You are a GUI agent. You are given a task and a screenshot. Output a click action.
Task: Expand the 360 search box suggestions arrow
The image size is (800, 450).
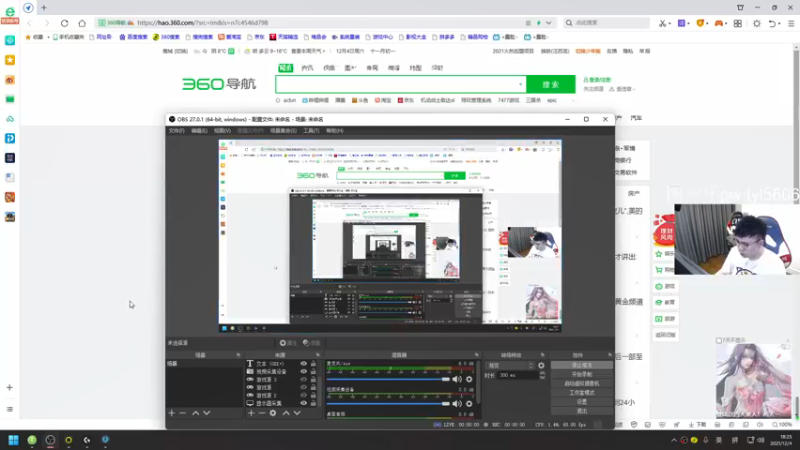520,84
